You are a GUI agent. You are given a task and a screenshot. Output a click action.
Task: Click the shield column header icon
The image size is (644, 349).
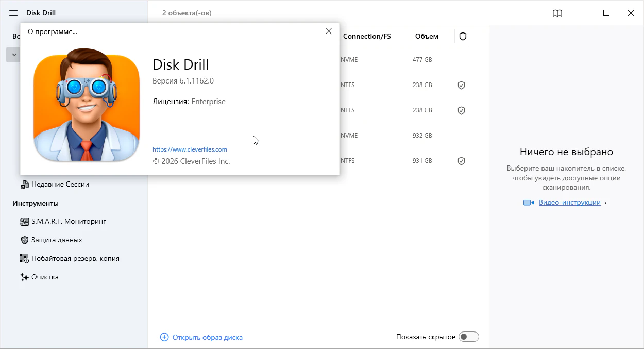pyautogui.click(x=463, y=37)
